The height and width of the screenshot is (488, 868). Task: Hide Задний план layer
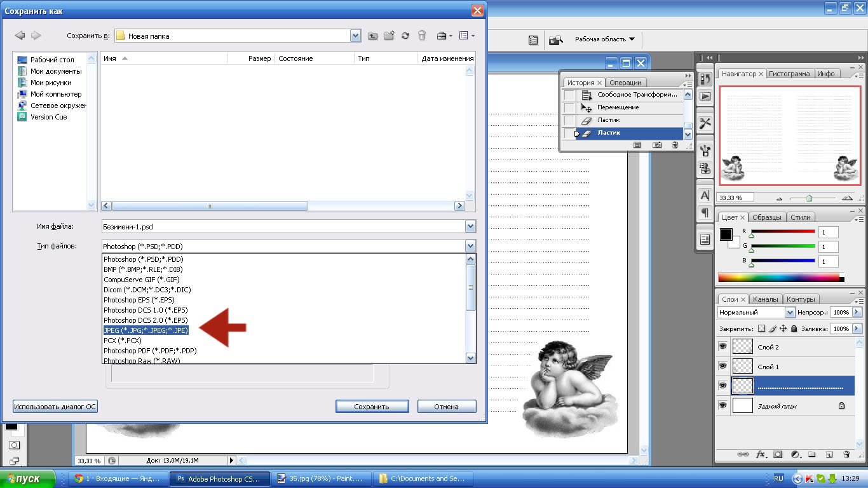coord(722,405)
